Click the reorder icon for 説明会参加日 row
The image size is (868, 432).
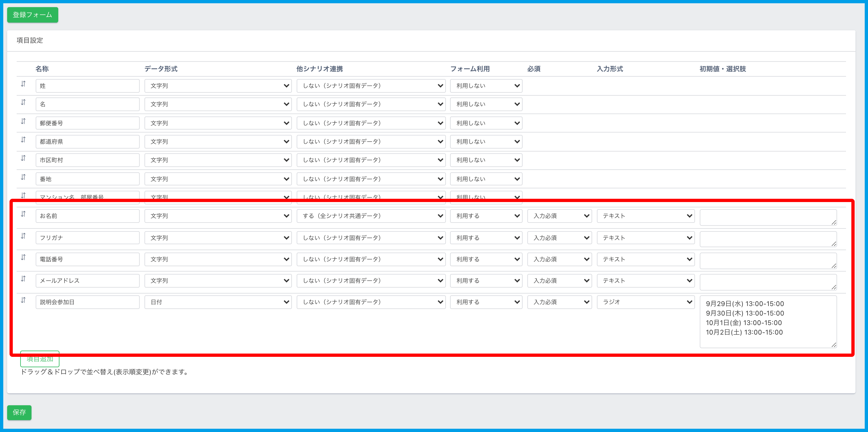pos(23,300)
